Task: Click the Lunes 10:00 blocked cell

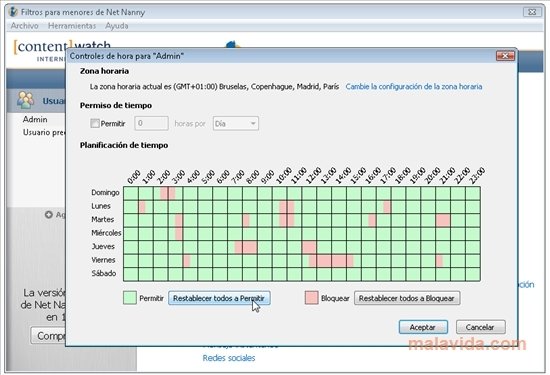Action: coord(280,207)
